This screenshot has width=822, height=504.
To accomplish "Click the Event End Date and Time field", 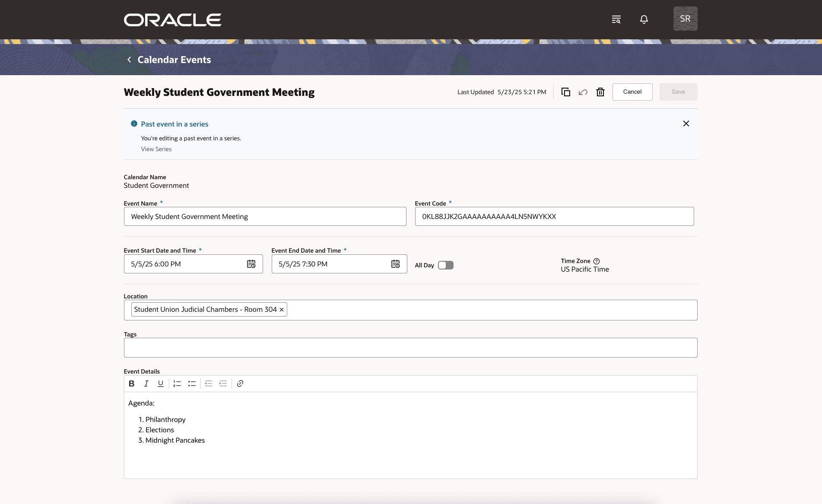I will [339, 264].
